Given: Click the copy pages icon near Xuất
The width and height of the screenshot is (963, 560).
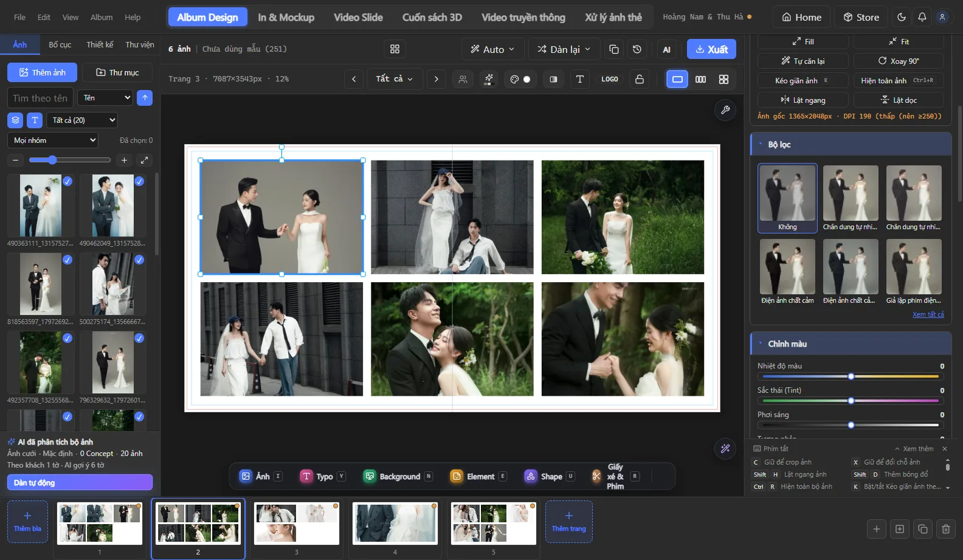Looking at the screenshot, I should pos(614,49).
